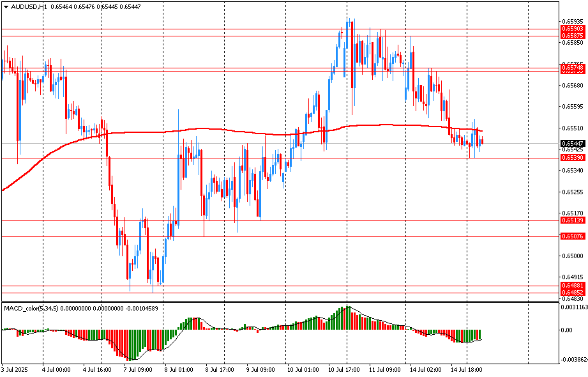588x377 pixels.
Task: Click the 14 Jul 18:00 time label
Action: coord(466,369)
